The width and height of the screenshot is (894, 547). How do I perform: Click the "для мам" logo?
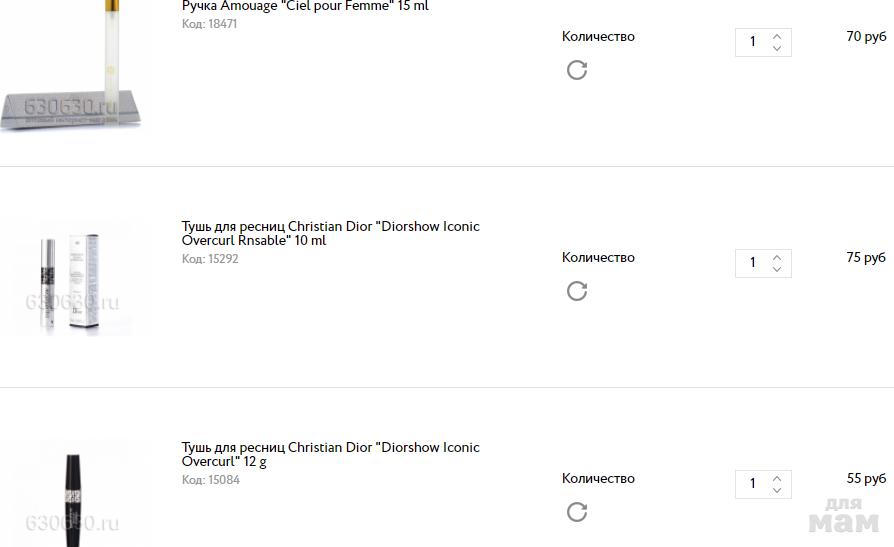click(x=843, y=515)
